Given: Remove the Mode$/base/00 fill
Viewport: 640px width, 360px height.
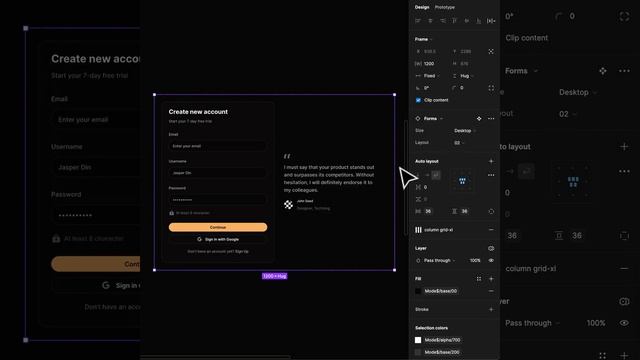Looking at the screenshot, I should coord(491,291).
